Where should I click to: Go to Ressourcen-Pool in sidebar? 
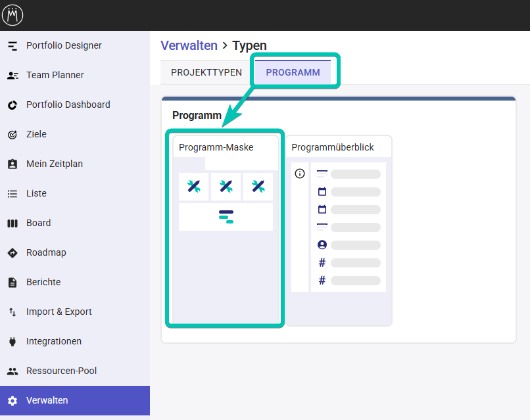click(61, 371)
